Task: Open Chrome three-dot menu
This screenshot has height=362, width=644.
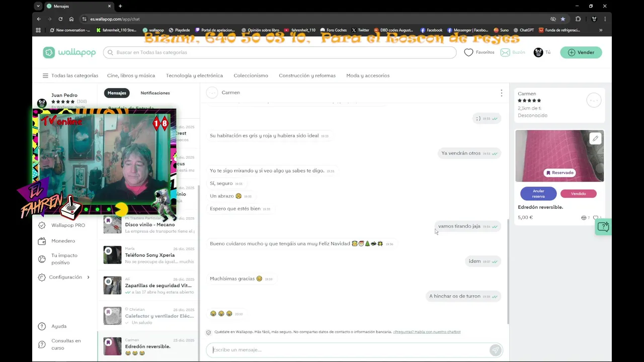Action: (605, 19)
